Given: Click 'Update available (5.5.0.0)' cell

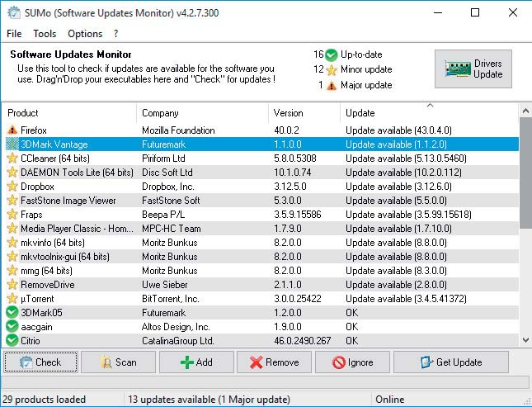Looking at the screenshot, I should 396,201.
